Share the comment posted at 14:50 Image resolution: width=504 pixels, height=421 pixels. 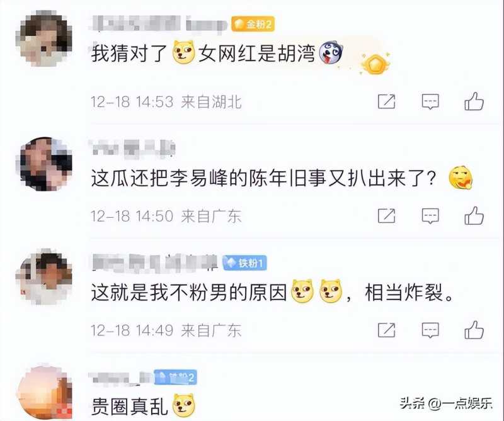click(386, 215)
